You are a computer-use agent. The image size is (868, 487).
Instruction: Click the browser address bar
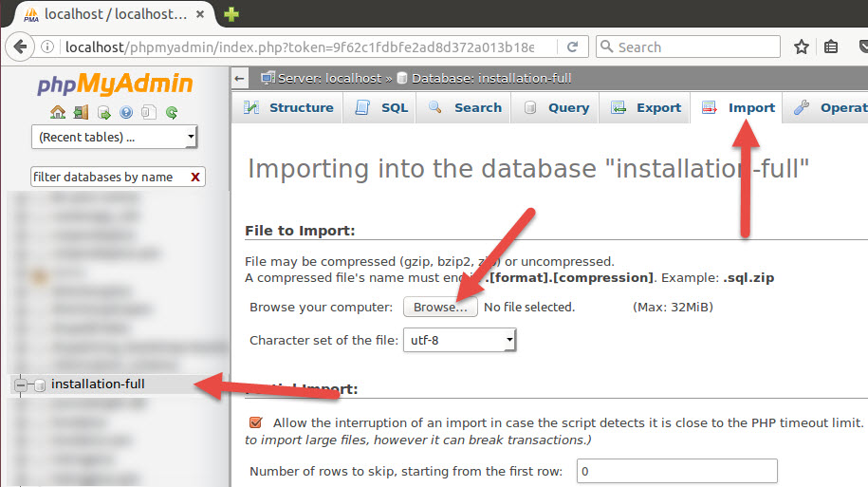click(299, 47)
